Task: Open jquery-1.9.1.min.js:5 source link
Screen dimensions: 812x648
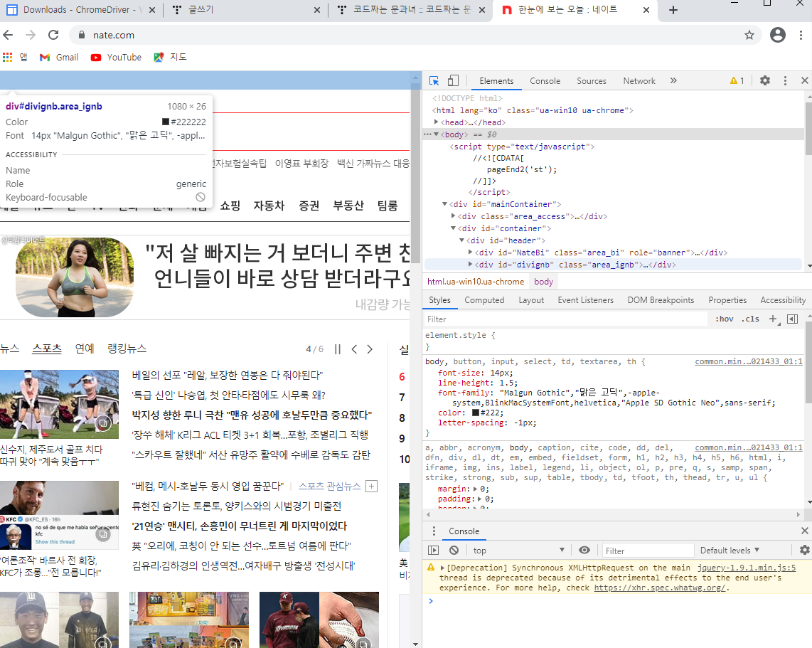Action: [747, 568]
